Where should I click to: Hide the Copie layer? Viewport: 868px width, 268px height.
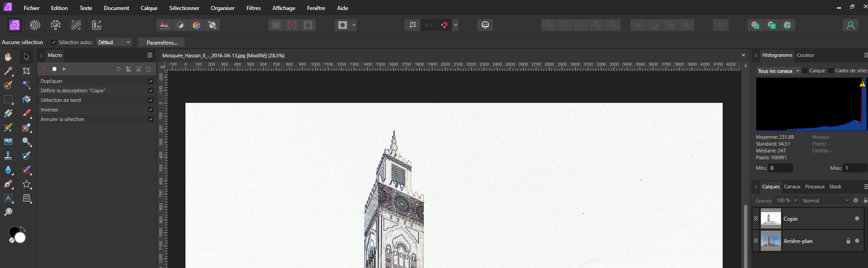(857, 219)
